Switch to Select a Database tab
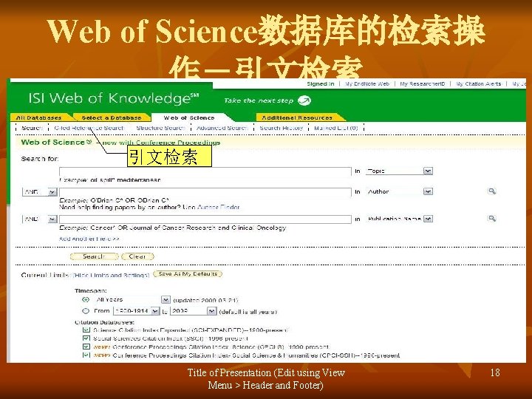 pos(112,117)
